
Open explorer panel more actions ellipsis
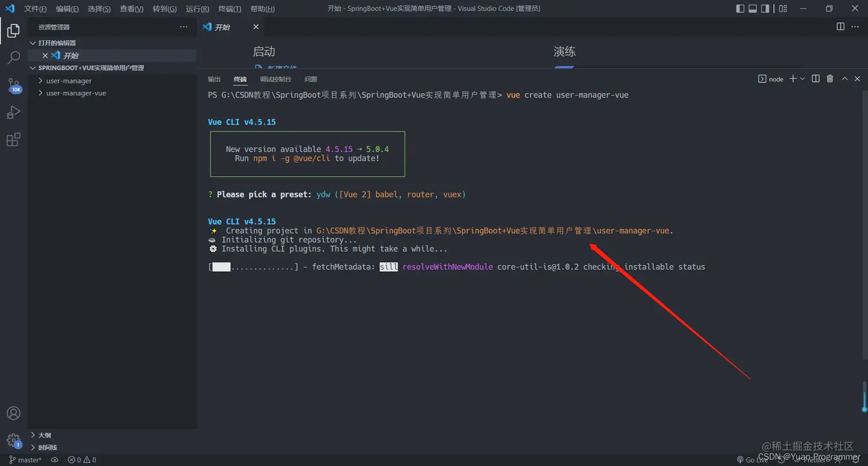coord(184,27)
